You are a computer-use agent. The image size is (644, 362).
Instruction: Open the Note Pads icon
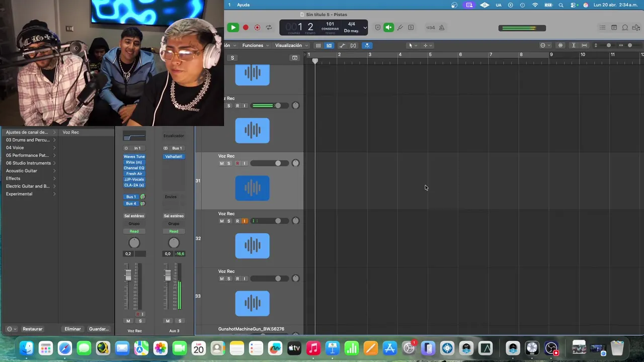pos(614,28)
